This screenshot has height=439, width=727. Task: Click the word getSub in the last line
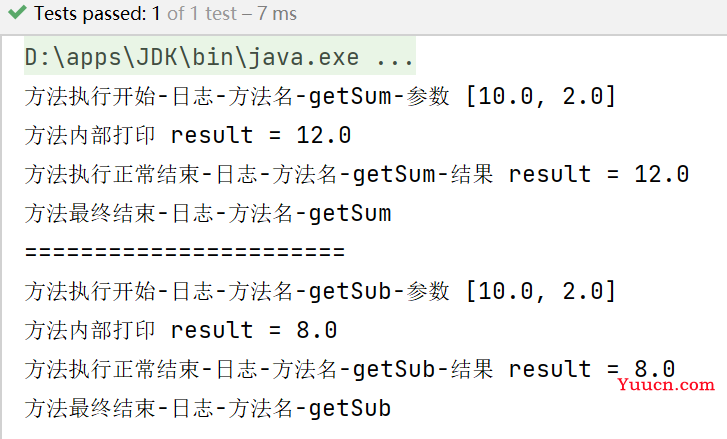coord(350,408)
